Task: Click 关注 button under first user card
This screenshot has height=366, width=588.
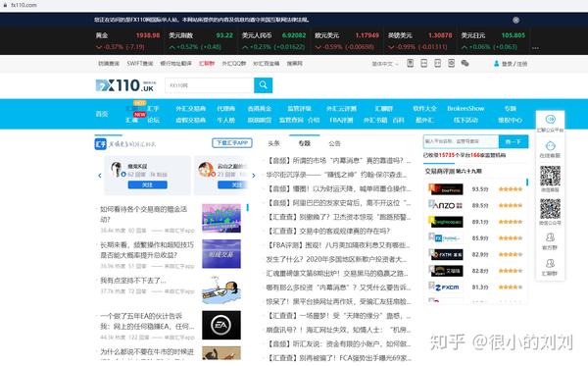Action: (147, 184)
